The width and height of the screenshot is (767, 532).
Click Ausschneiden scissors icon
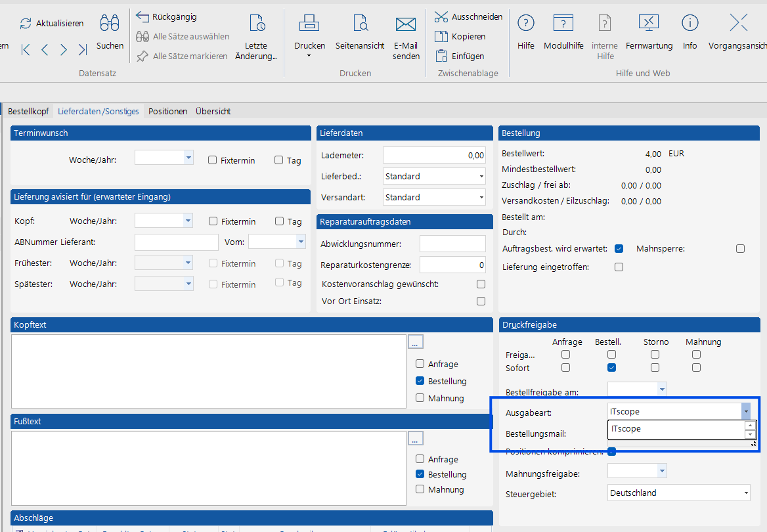point(442,16)
